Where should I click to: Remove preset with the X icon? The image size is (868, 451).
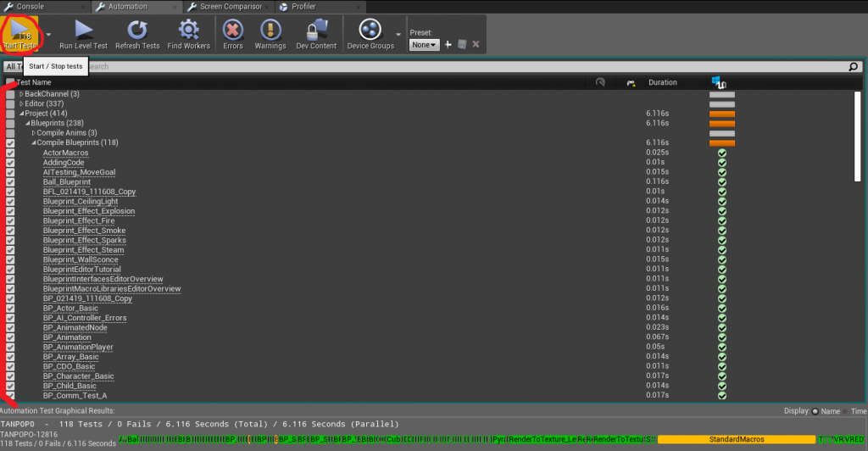coord(476,45)
